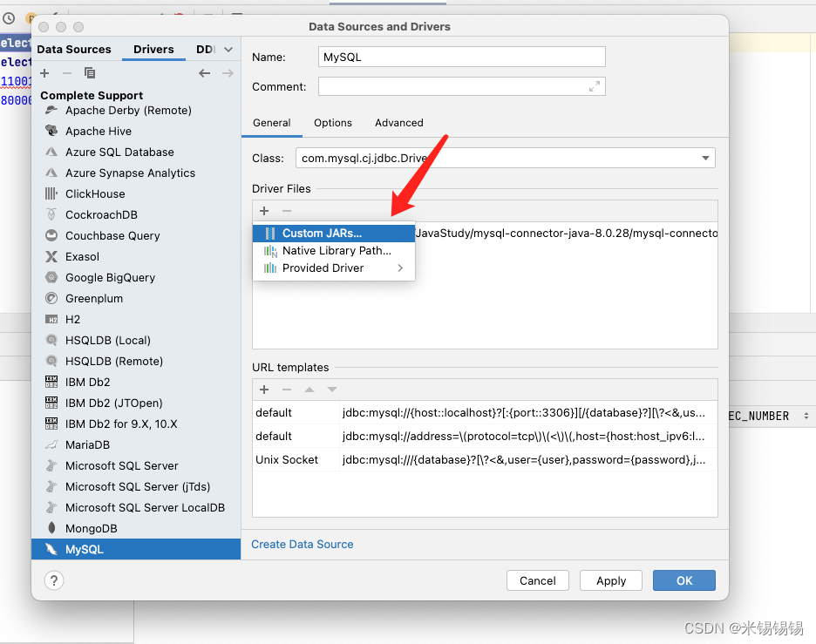Move URL template up
This screenshot has height=644, width=816.
[x=309, y=390]
